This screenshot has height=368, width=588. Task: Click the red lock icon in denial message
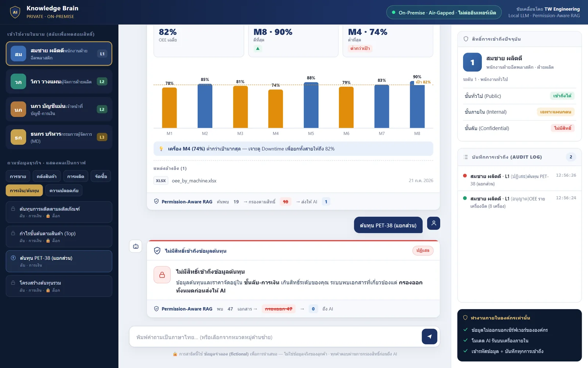click(x=162, y=275)
